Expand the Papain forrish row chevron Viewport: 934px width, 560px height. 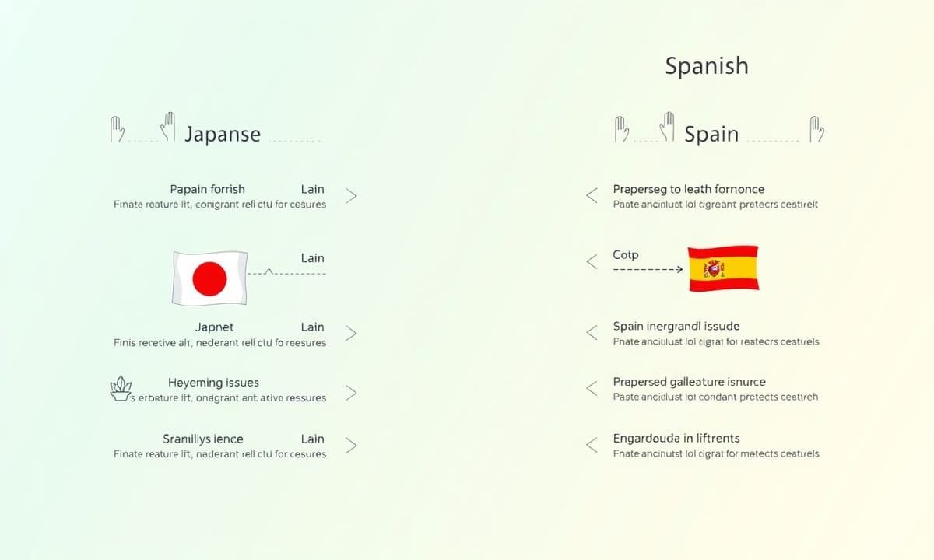[351, 196]
